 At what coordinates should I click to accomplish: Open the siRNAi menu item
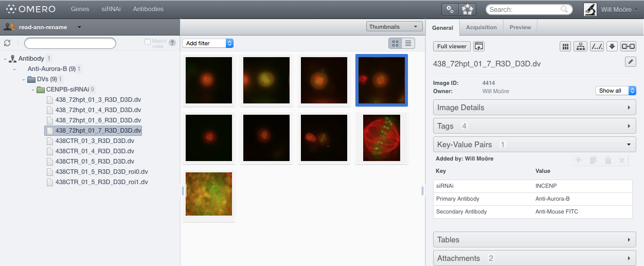[111, 9]
